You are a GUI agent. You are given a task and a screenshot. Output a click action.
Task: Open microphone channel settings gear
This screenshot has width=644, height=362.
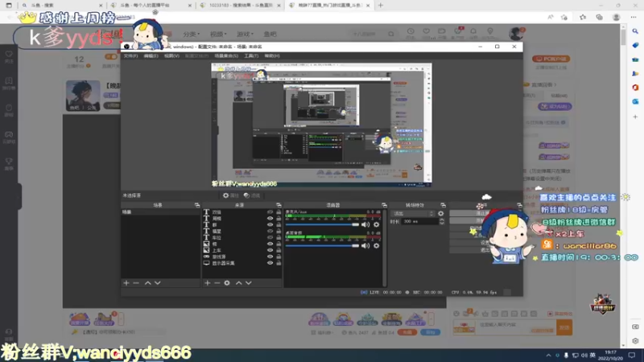376,224
